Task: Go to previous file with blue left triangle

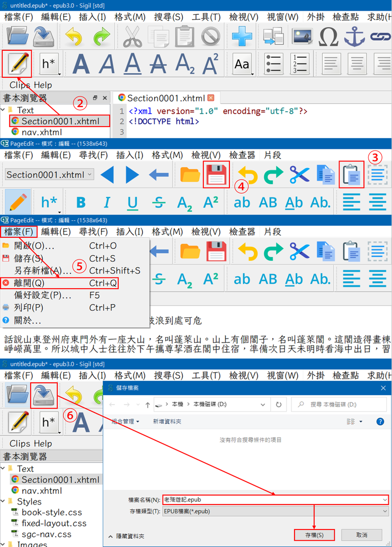Action: pyautogui.click(x=108, y=175)
